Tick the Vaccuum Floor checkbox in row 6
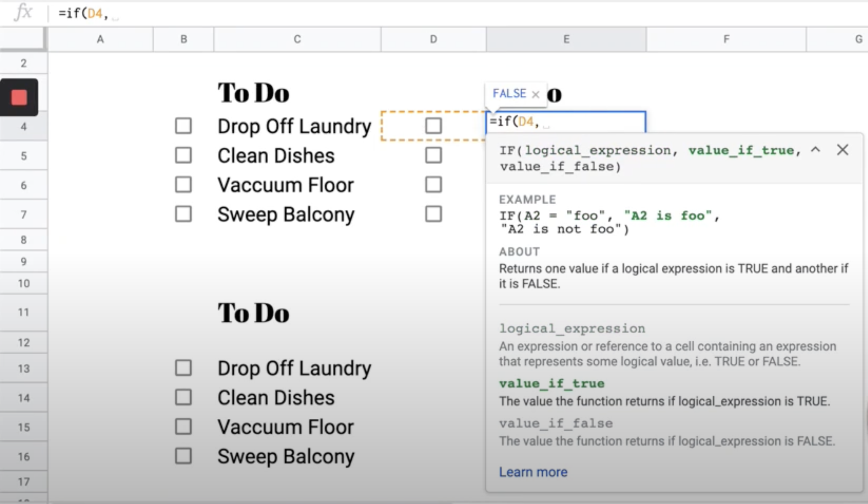Viewport: 868px width, 504px height. (183, 185)
